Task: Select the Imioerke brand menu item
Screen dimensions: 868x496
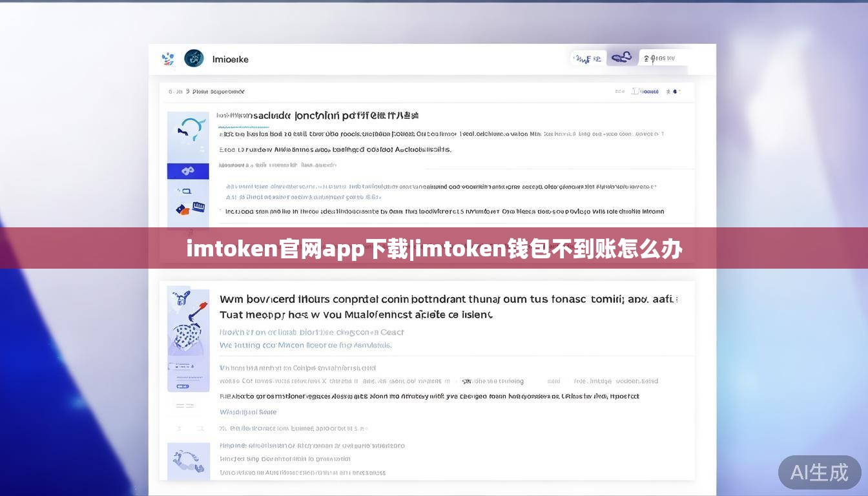Action: (230, 59)
